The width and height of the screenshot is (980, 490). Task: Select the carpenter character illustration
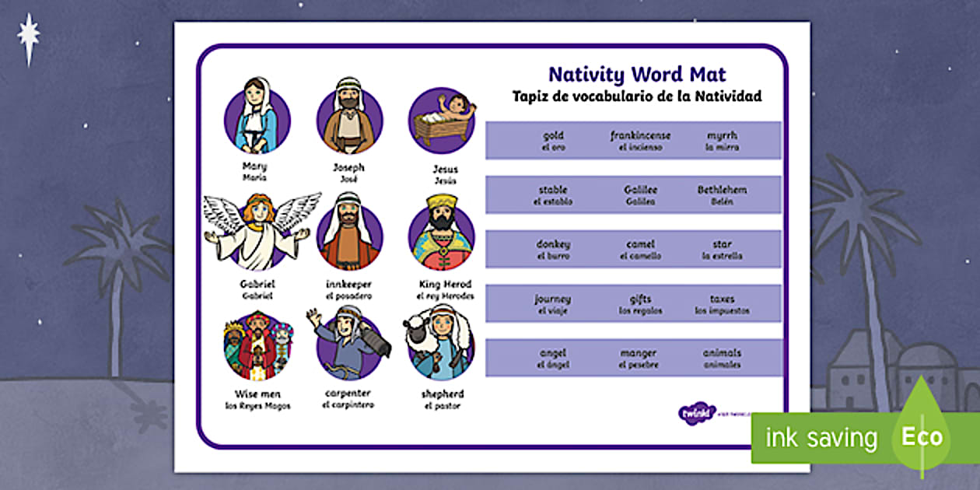[348, 346]
